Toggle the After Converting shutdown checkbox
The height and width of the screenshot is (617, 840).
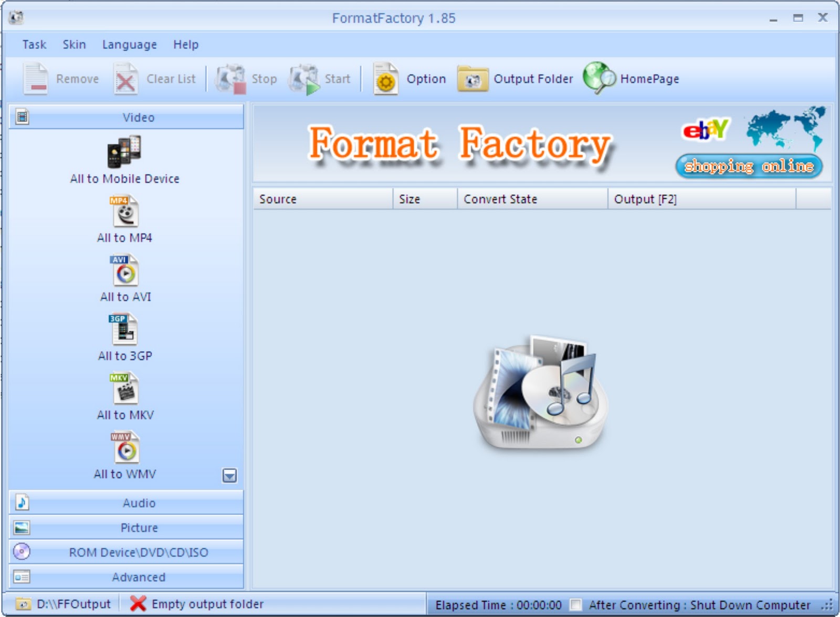click(x=576, y=605)
